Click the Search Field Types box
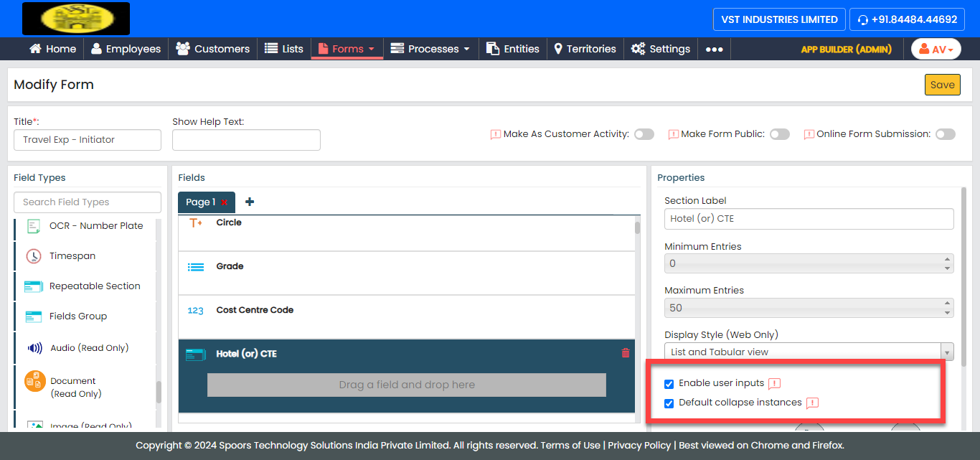The height and width of the screenshot is (460, 980). [88, 202]
